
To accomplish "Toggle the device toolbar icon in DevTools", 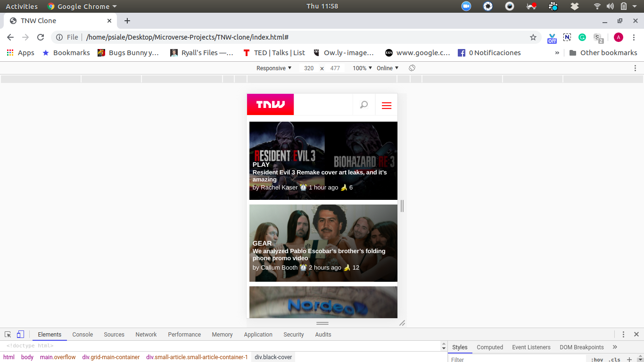I will [20, 334].
